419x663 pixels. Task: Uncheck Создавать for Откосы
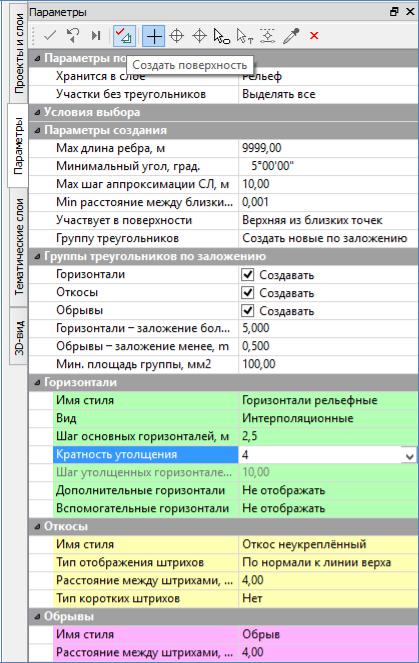click(248, 293)
